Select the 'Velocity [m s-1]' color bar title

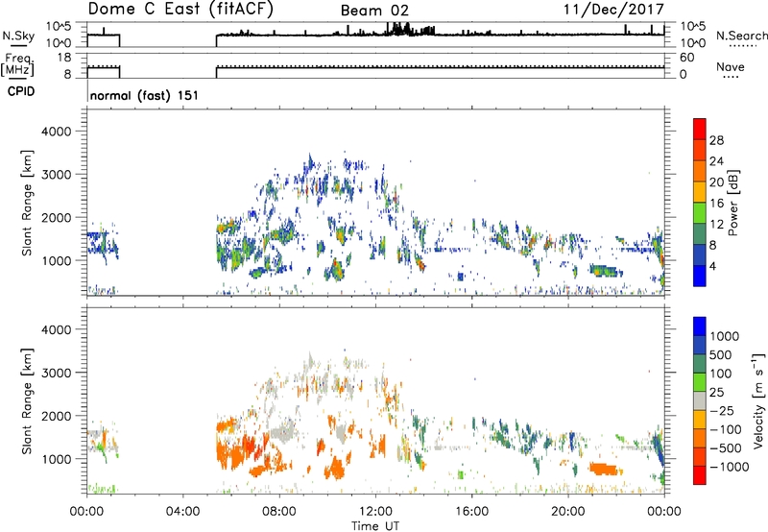758,400
